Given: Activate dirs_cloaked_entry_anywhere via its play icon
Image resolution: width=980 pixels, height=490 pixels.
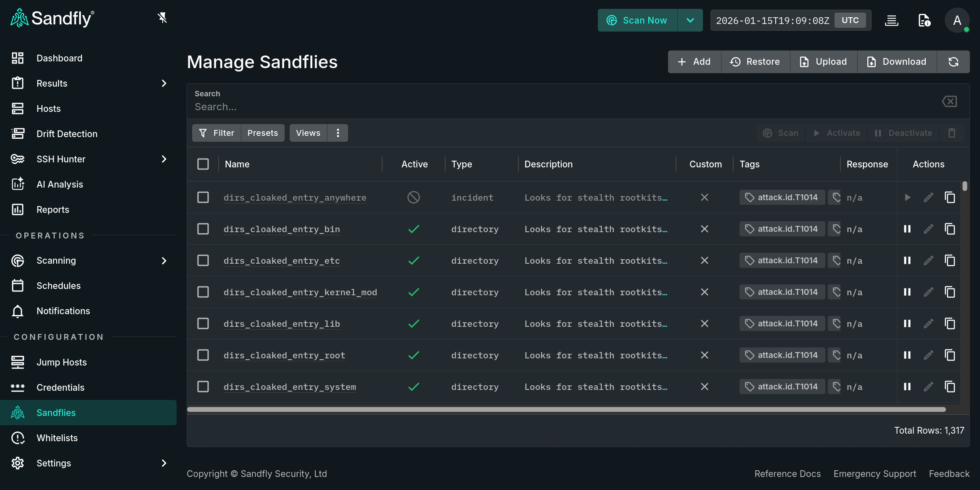Looking at the screenshot, I should (x=907, y=197).
